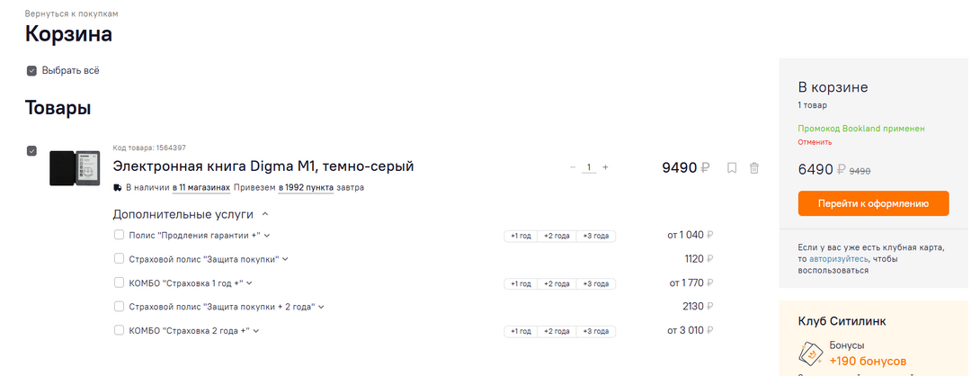Uncheck the Digma M1 product checkbox

point(31,150)
